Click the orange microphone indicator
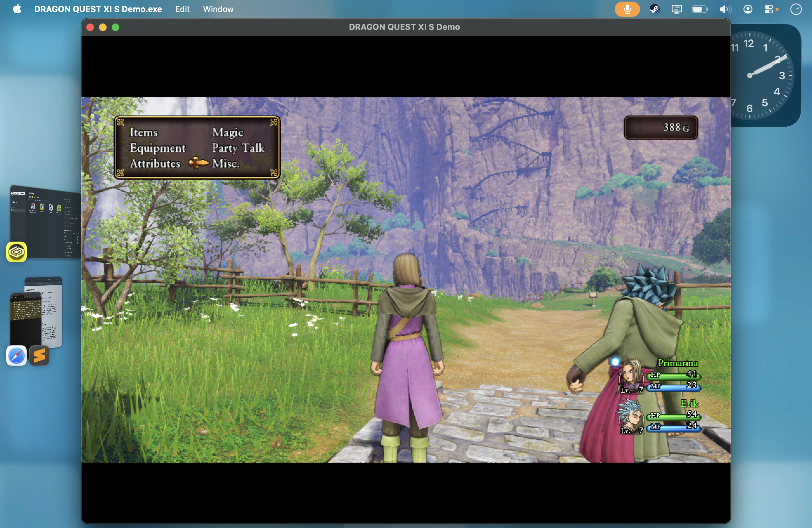 tap(627, 9)
